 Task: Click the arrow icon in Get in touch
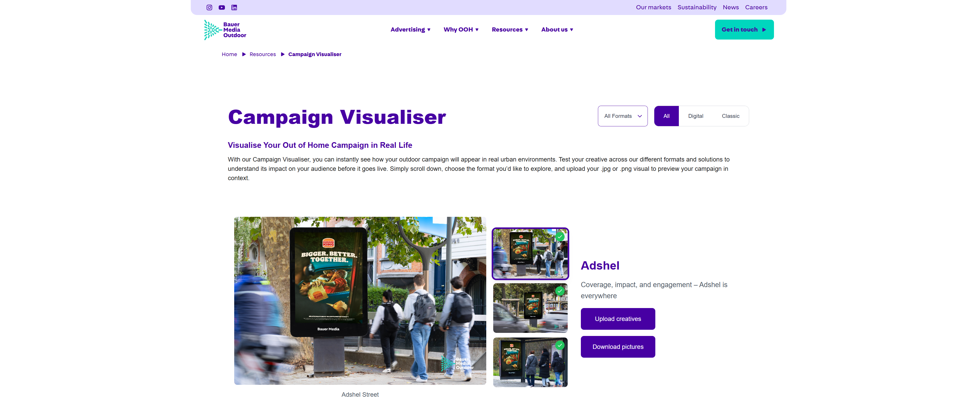[764, 30]
